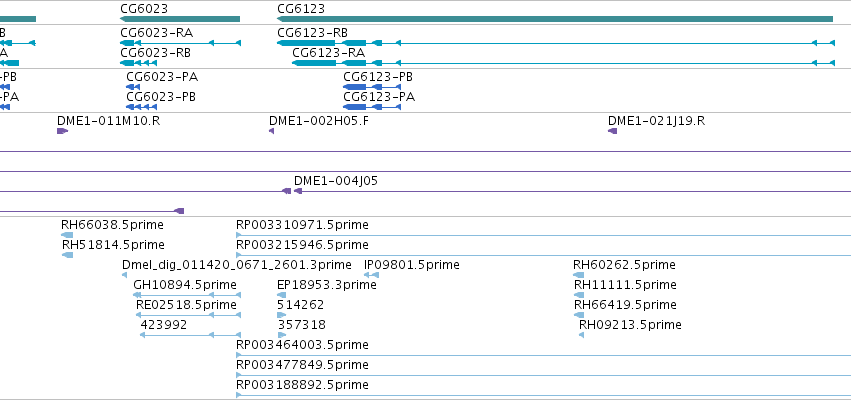Click the EP18953.3prime EST glyph

click(x=281, y=295)
